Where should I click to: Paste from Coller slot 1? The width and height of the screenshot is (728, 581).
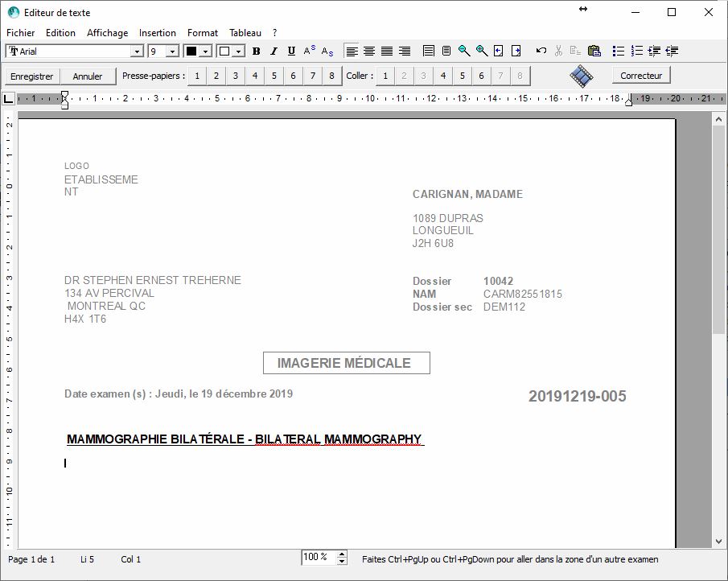pos(385,76)
